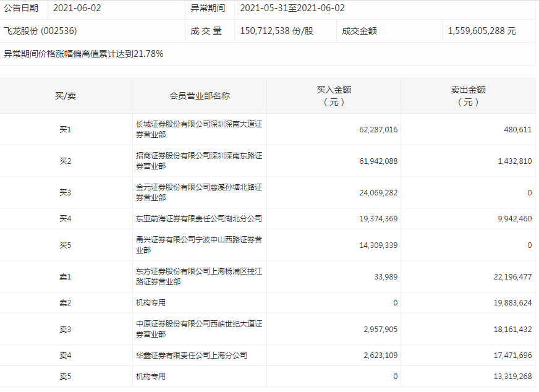Select the 卖3 row label

(x=66, y=330)
